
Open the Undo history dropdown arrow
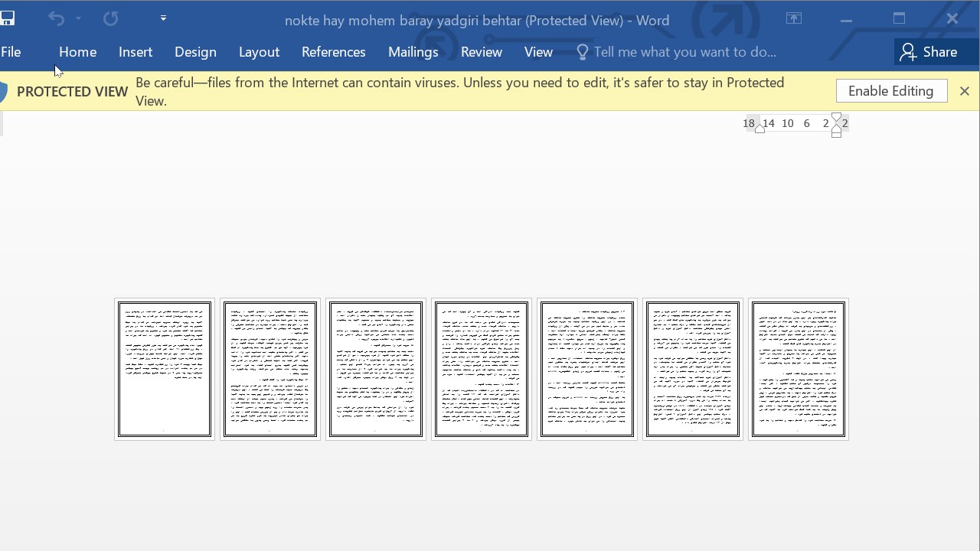tap(78, 18)
